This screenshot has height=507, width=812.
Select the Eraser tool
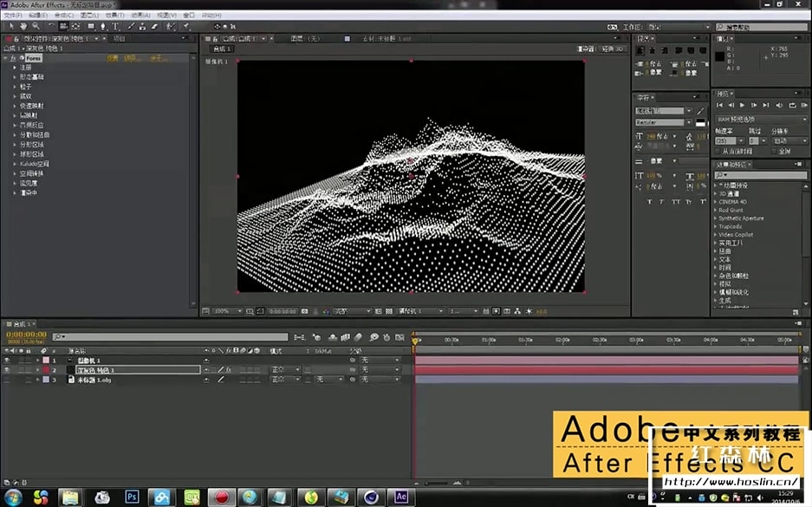[154, 26]
